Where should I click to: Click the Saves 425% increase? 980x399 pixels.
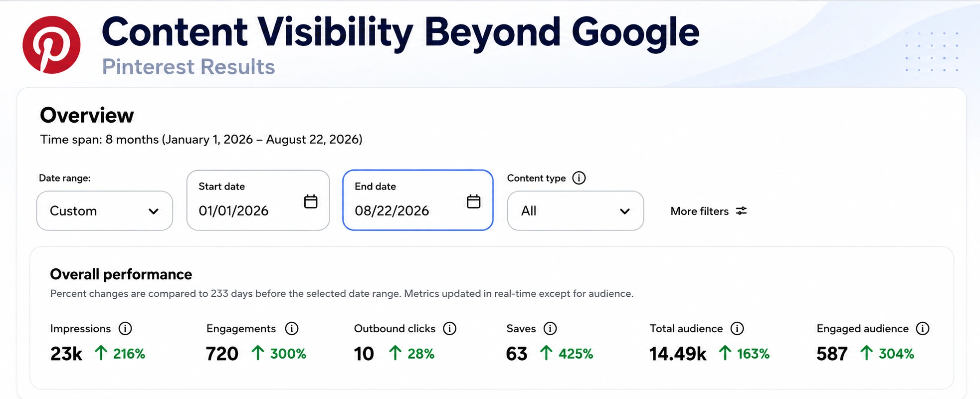click(x=567, y=354)
